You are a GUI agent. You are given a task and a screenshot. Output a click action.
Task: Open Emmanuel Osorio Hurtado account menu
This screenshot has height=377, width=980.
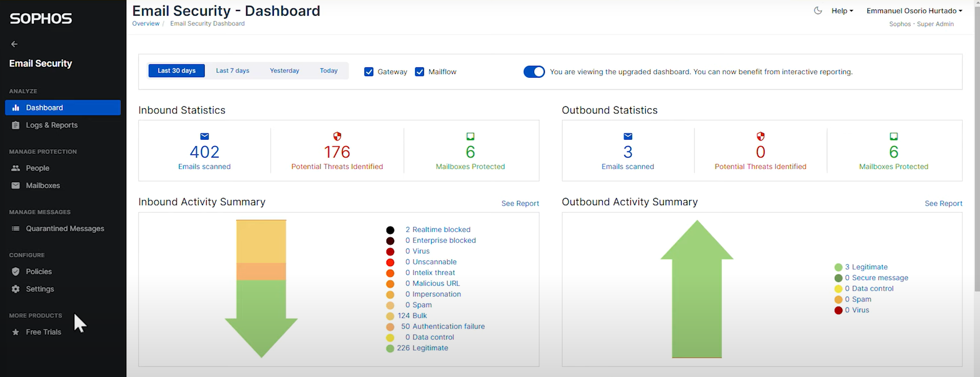[914, 11]
